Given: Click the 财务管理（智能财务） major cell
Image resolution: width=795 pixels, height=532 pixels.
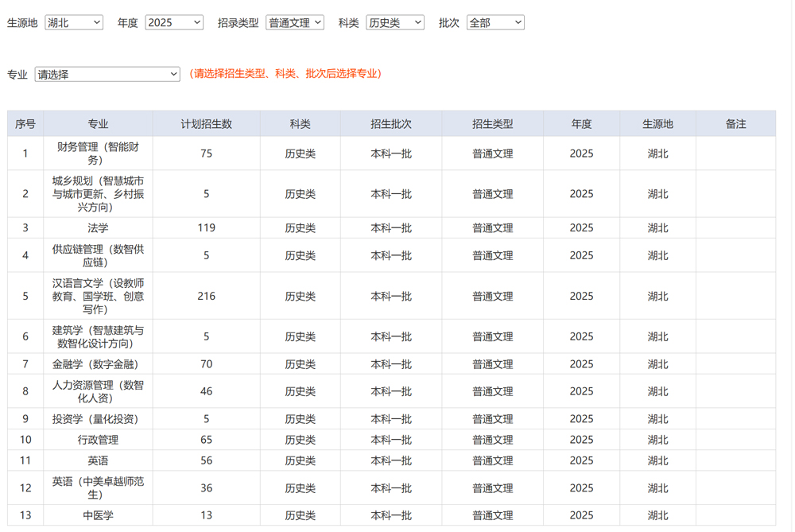Looking at the screenshot, I should (x=98, y=153).
